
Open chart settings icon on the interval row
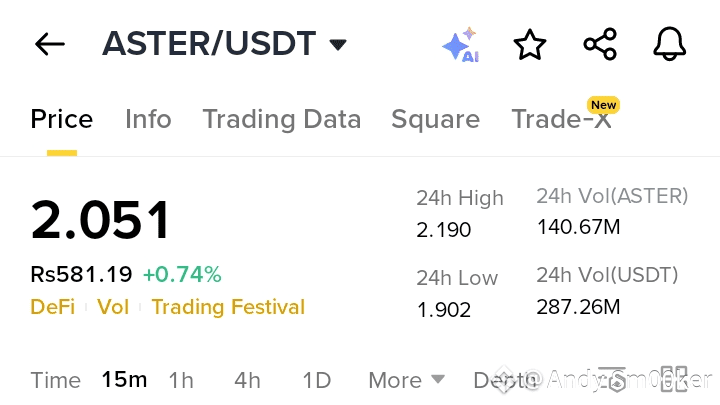pyautogui.click(x=611, y=378)
